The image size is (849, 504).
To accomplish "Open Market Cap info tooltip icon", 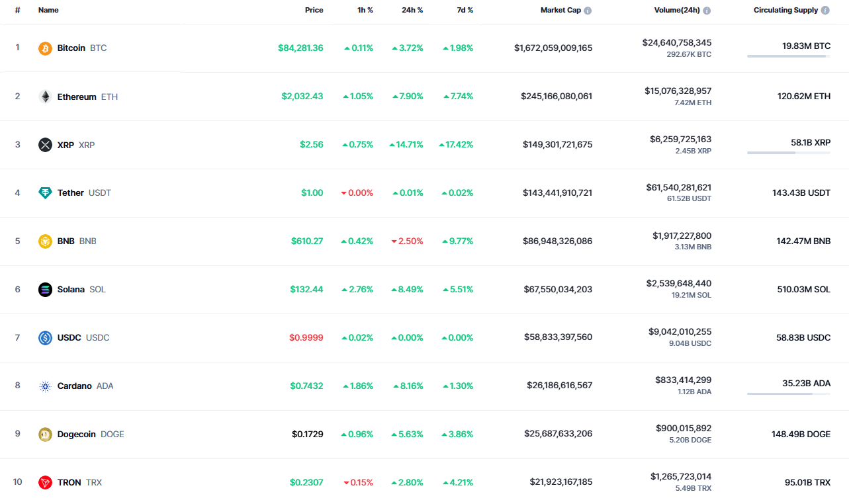I will point(588,11).
